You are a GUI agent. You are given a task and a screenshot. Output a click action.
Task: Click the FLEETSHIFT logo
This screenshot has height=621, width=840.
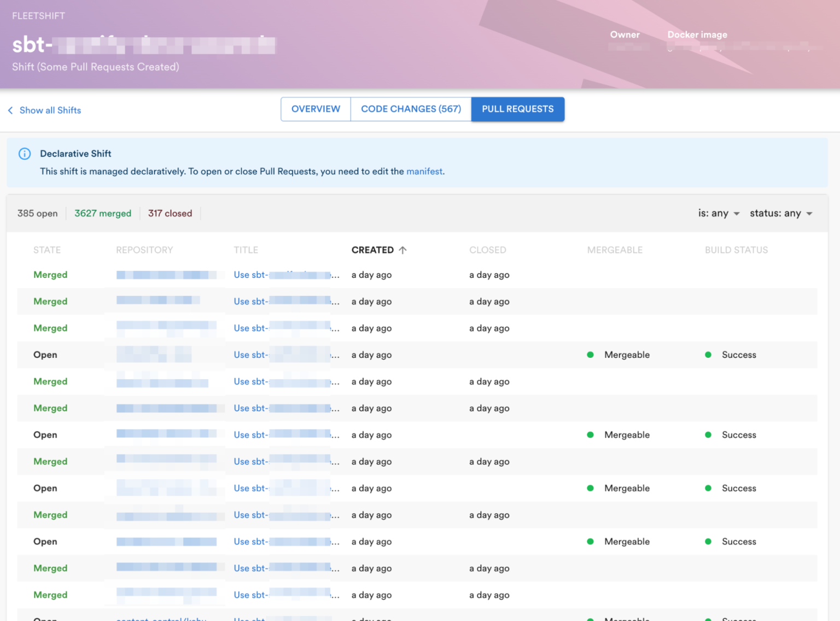pos(38,16)
